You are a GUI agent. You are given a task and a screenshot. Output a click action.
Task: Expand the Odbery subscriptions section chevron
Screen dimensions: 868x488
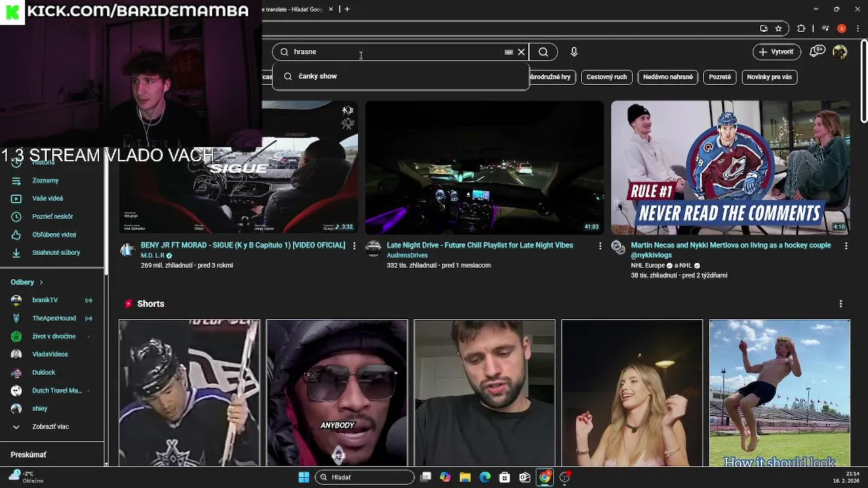click(41, 282)
